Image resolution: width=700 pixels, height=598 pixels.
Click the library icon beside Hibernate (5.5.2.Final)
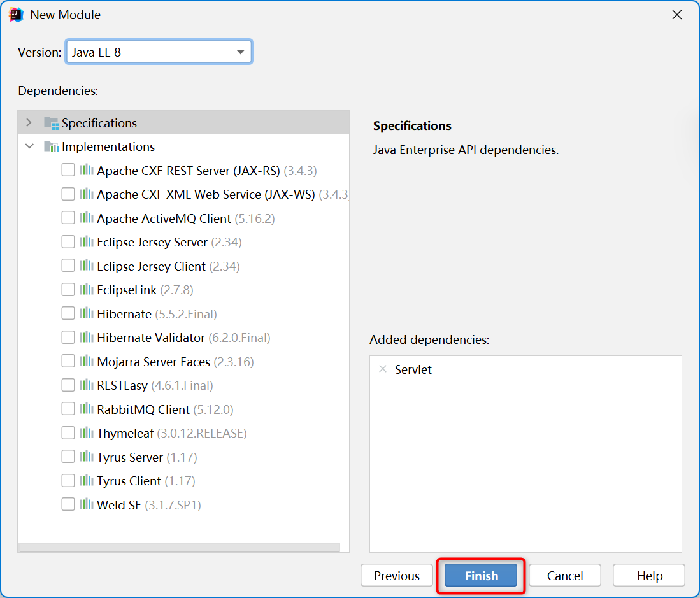[x=87, y=313]
